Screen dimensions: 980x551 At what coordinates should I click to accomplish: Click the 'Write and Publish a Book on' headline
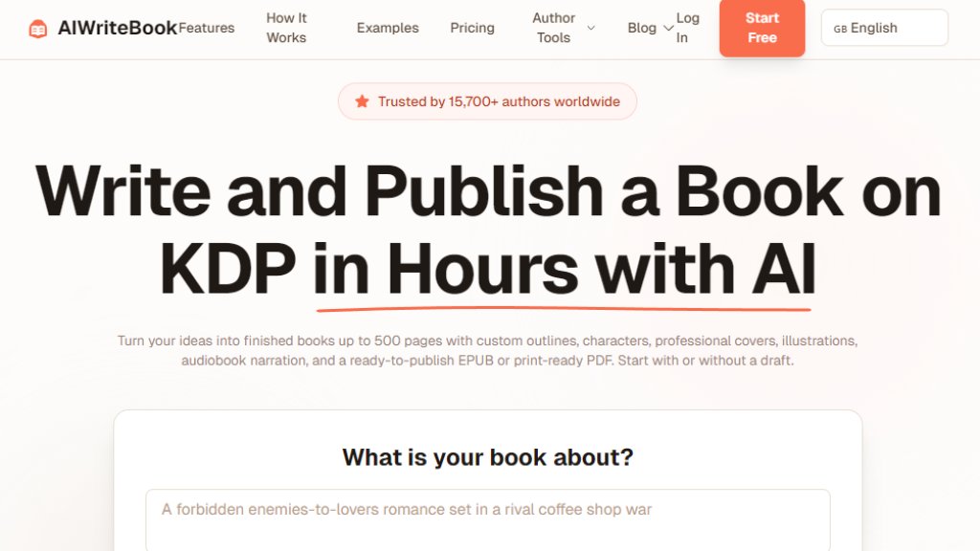488,191
